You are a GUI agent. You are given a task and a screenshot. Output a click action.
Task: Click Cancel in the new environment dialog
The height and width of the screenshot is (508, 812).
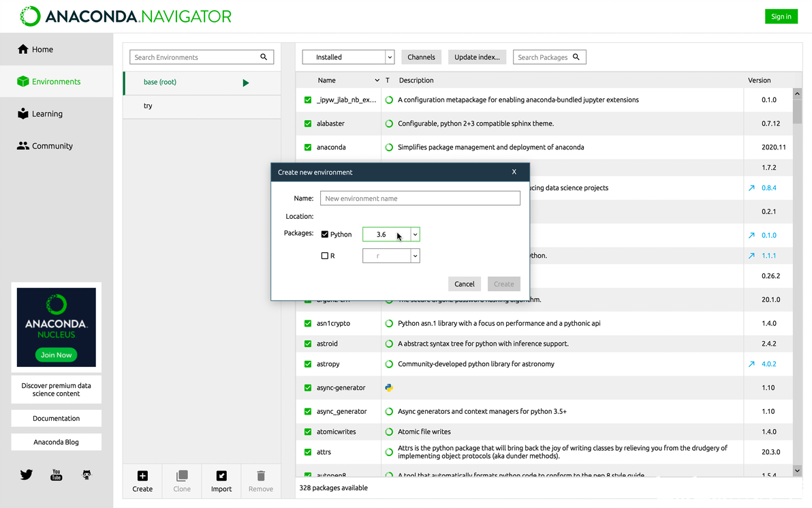[465, 284]
